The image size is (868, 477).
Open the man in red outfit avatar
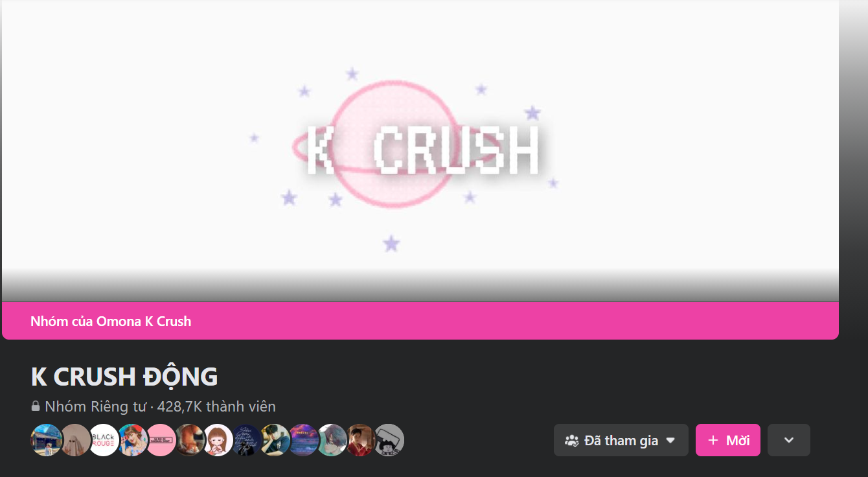[x=360, y=440]
